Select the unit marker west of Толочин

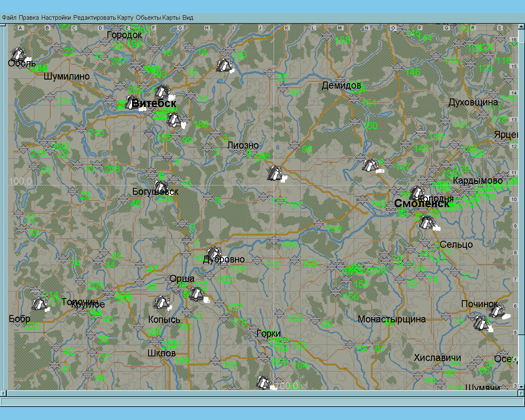pos(40,304)
